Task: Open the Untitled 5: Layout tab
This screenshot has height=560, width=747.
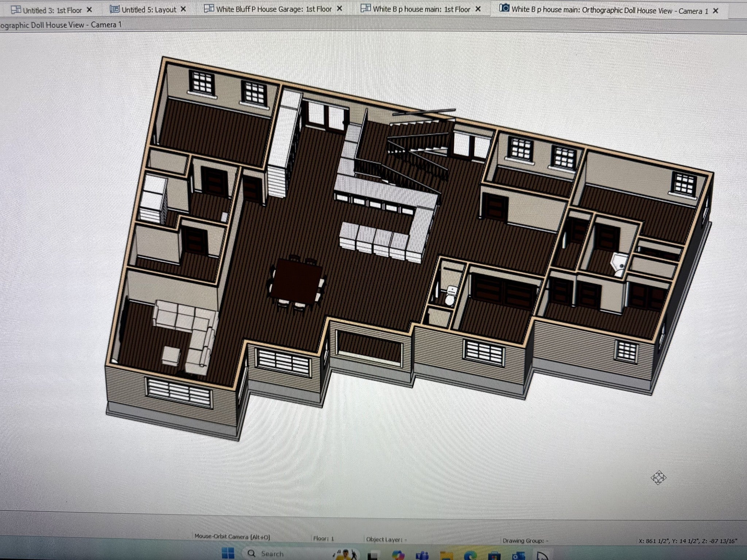Action: coord(149,10)
